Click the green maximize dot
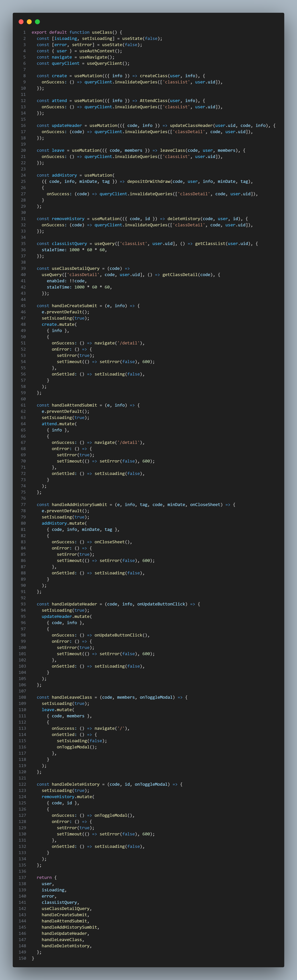This screenshot has width=297, height=980. click(x=37, y=22)
